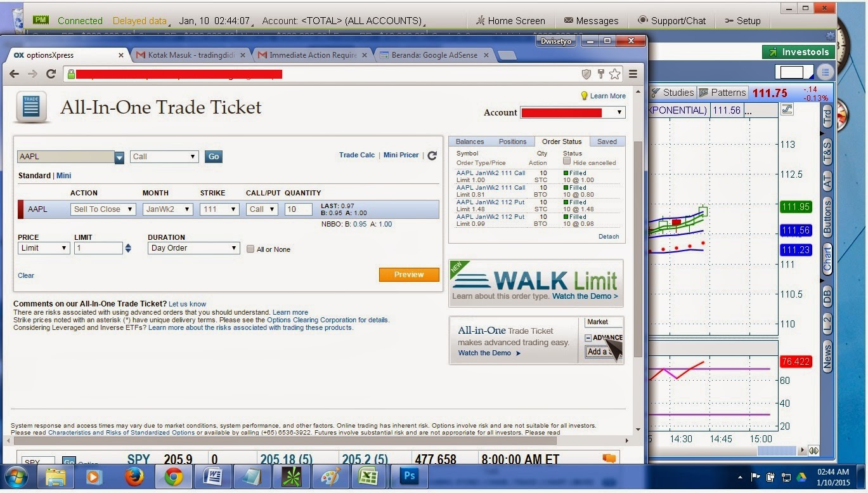Switch to Immediate Action Required Gmail tab
The width and height of the screenshot is (868, 493).
point(313,55)
